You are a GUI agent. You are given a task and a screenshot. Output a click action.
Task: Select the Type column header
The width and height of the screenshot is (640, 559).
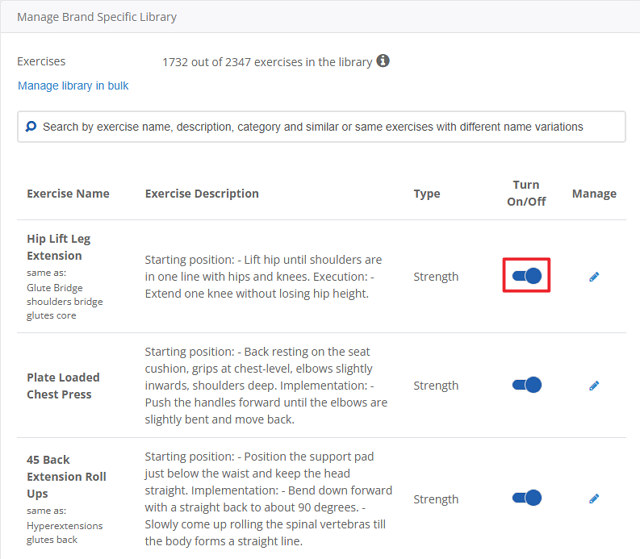[x=427, y=194]
